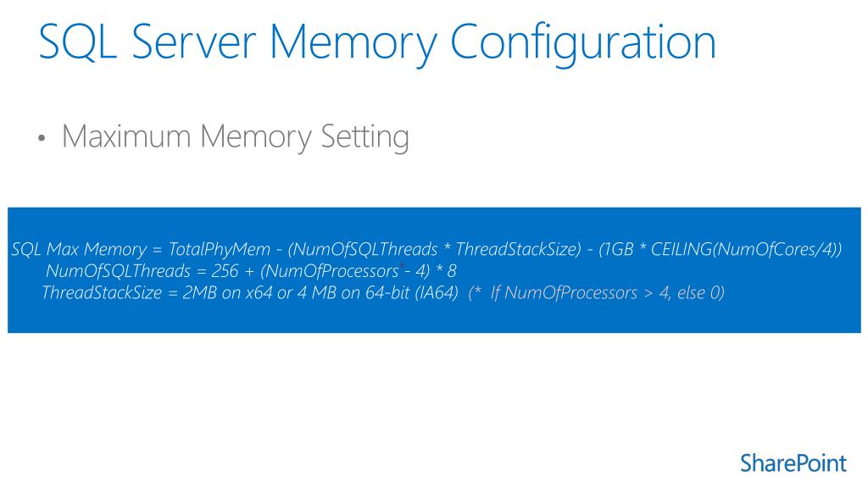Click the word 'Memory' in the heading

click(x=353, y=43)
